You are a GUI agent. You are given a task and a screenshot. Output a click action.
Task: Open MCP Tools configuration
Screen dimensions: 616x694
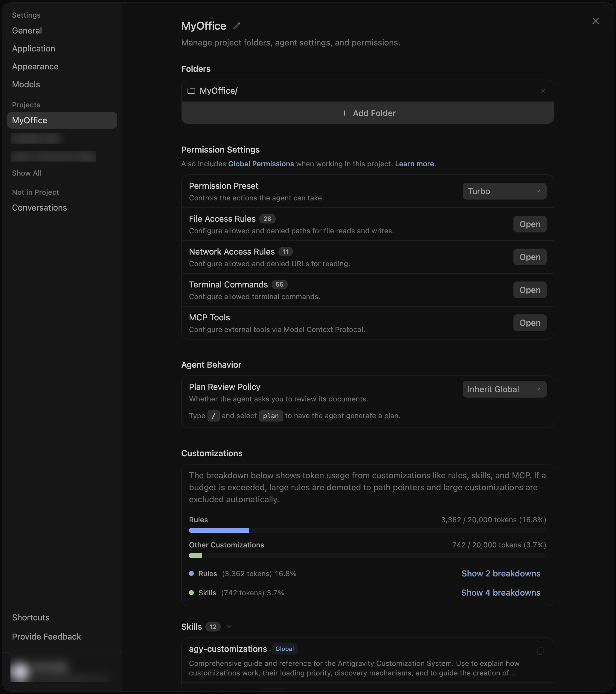click(x=530, y=323)
